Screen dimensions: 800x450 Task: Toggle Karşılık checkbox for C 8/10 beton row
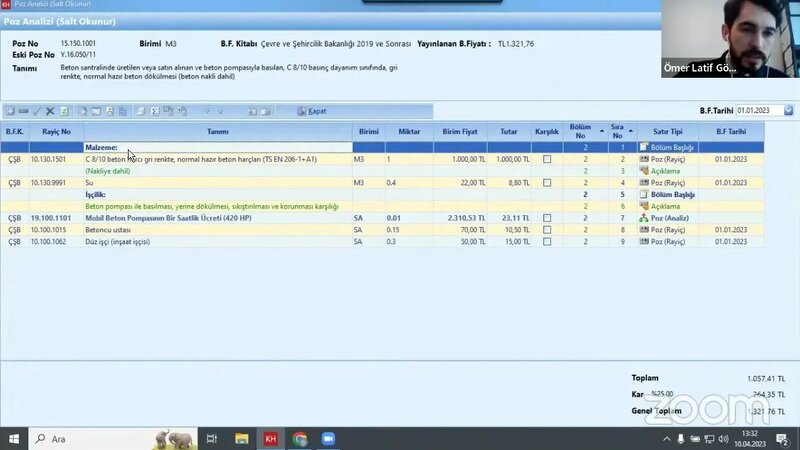pos(547,159)
